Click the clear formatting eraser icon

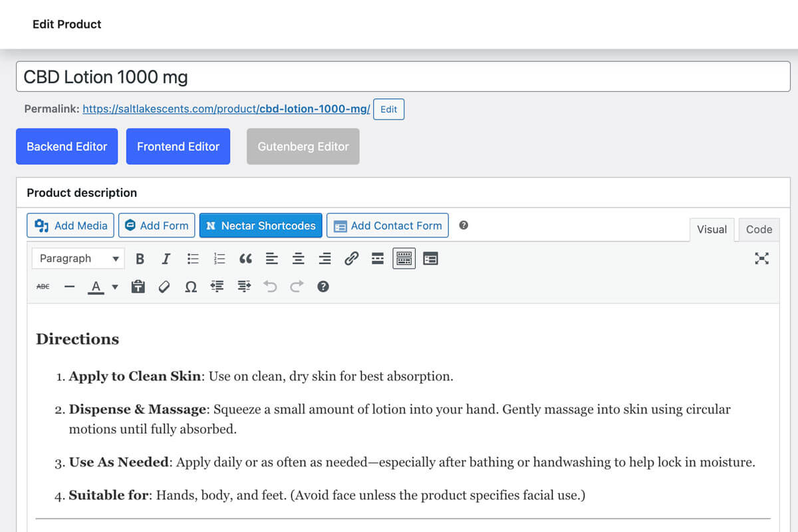click(x=164, y=287)
